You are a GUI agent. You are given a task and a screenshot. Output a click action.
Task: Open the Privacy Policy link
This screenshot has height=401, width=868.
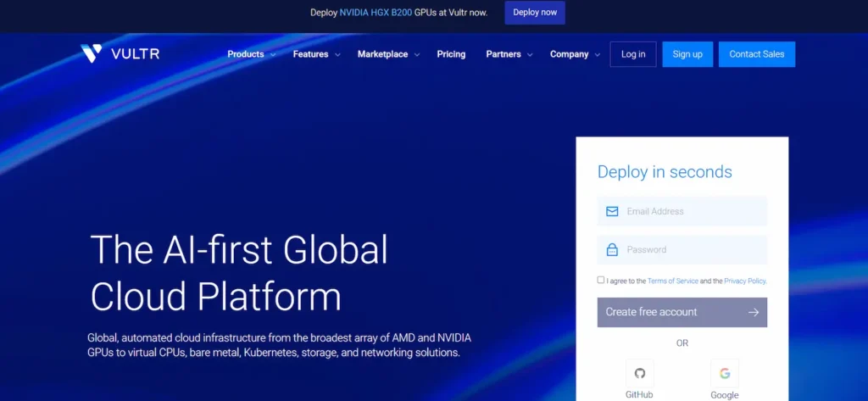click(745, 281)
